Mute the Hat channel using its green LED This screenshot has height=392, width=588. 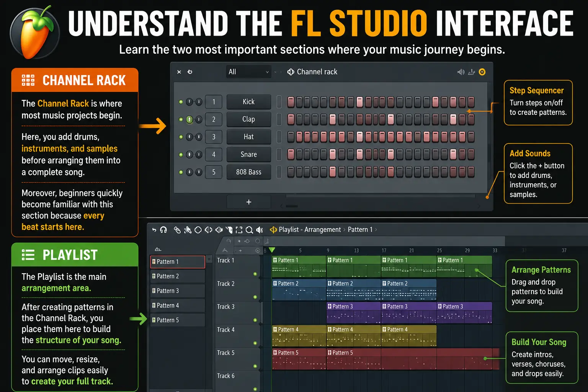pos(181,137)
